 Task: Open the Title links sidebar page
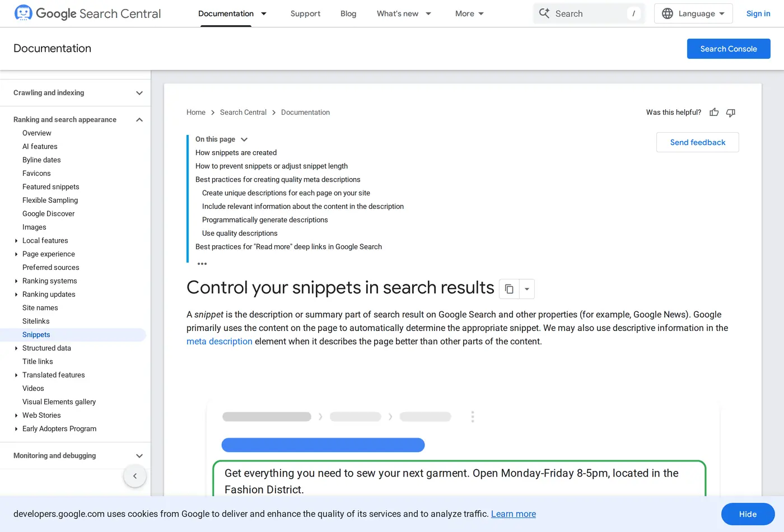(38, 362)
